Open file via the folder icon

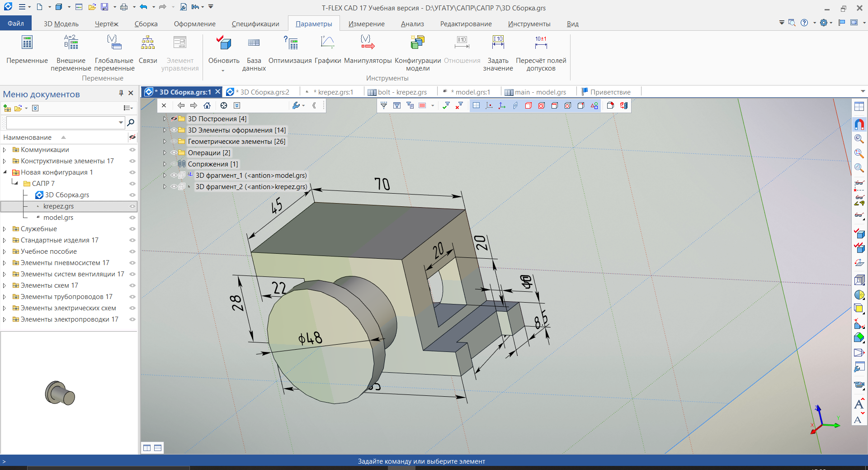pyautogui.click(x=92, y=7)
